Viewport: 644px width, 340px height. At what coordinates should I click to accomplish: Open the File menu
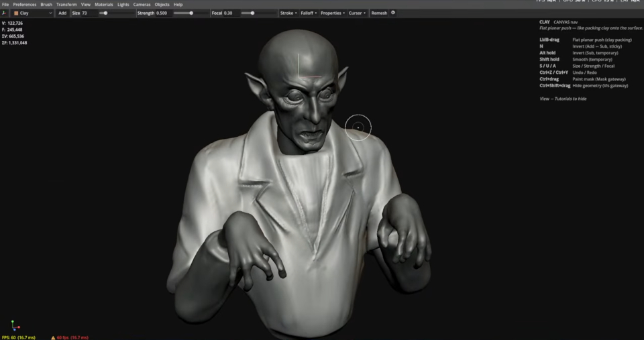pos(5,5)
